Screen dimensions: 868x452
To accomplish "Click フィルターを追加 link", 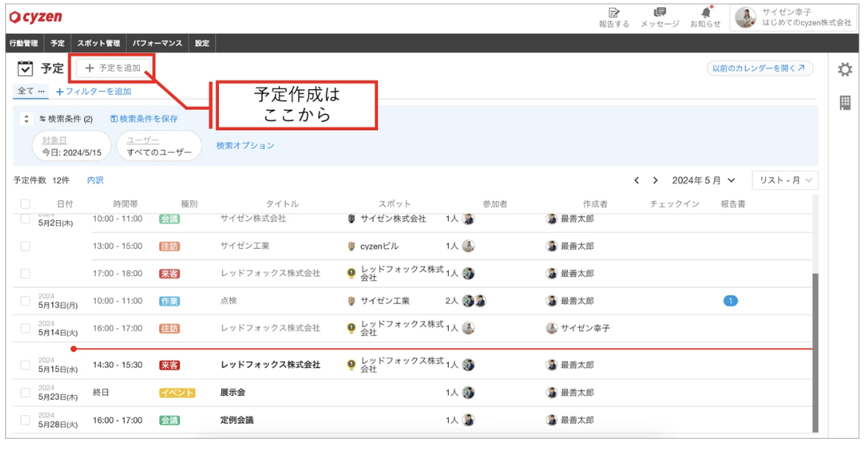I will coord(94,92).
